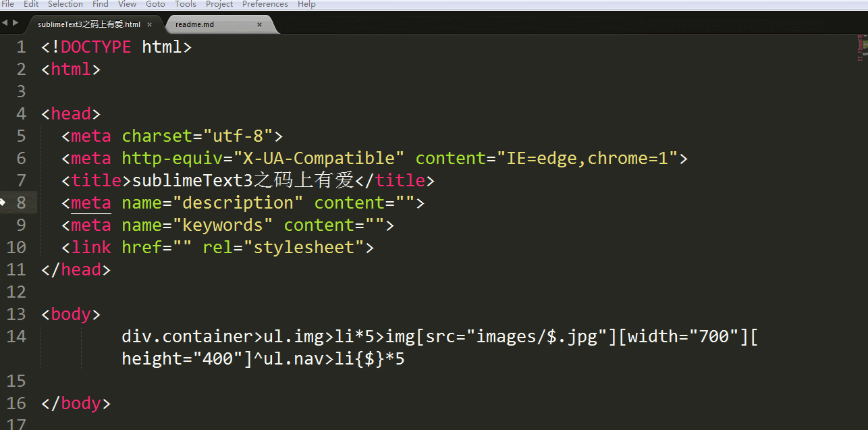Viewport: 868px width, 430px height.
Task: Click the opening head tag
Action: click(71, 113)
